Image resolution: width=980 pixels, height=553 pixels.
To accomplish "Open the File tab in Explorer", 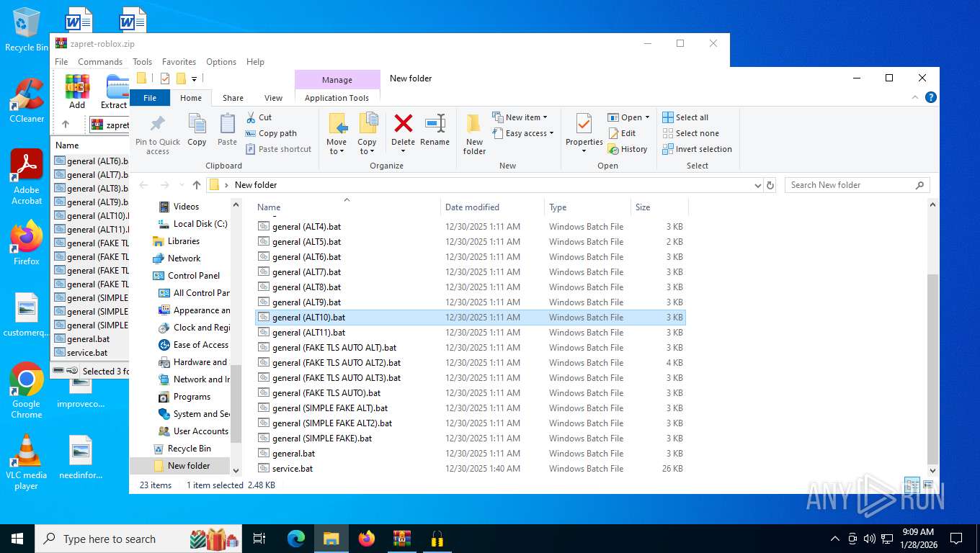I will click(x=150, y=98).
